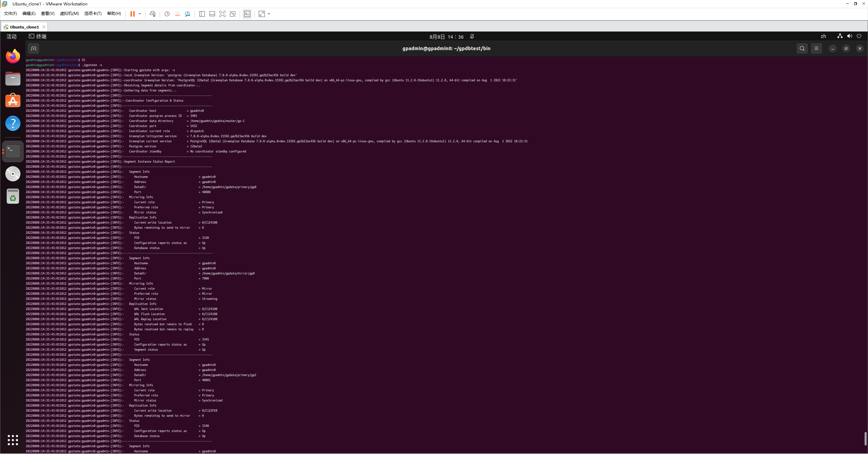
Task: Click the new terminal tab button
Action: 34,48
